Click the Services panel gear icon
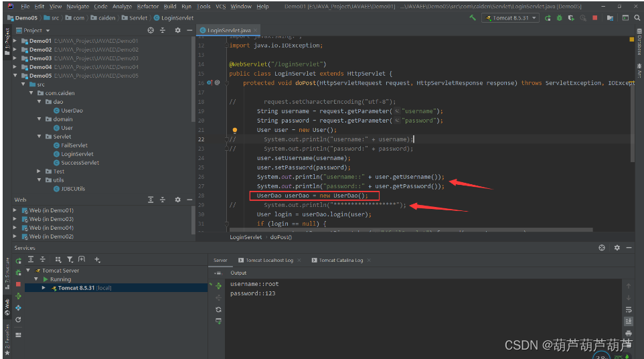Image resolution: width=644 pixels, height=359 pixels. [x=617, y=248]
